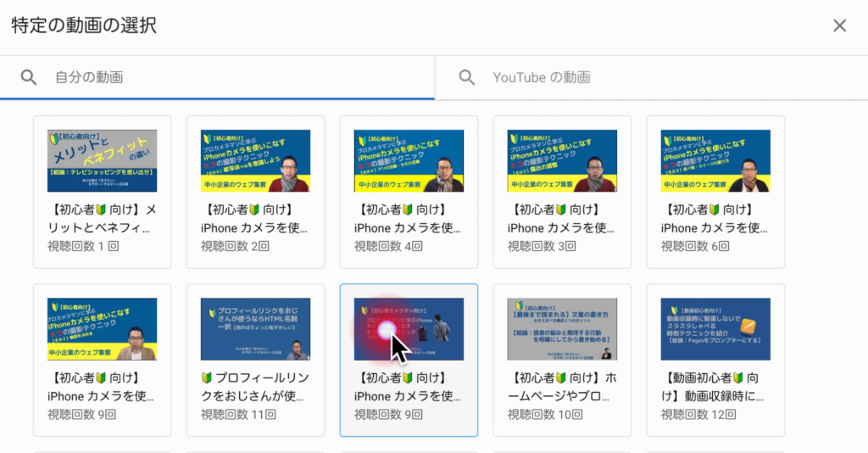Select the メリットとベネフィット thumbnail
868x453 pixels.
[102, 160]
